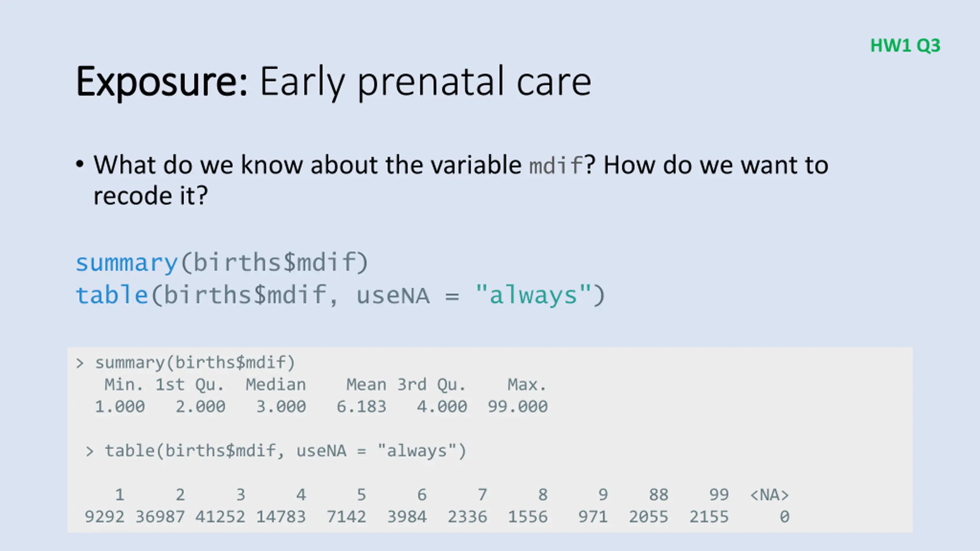The height and width of the screenshot is (551, 980).
Task: Click the blue 'table' function code
Action: pos(112,295)
